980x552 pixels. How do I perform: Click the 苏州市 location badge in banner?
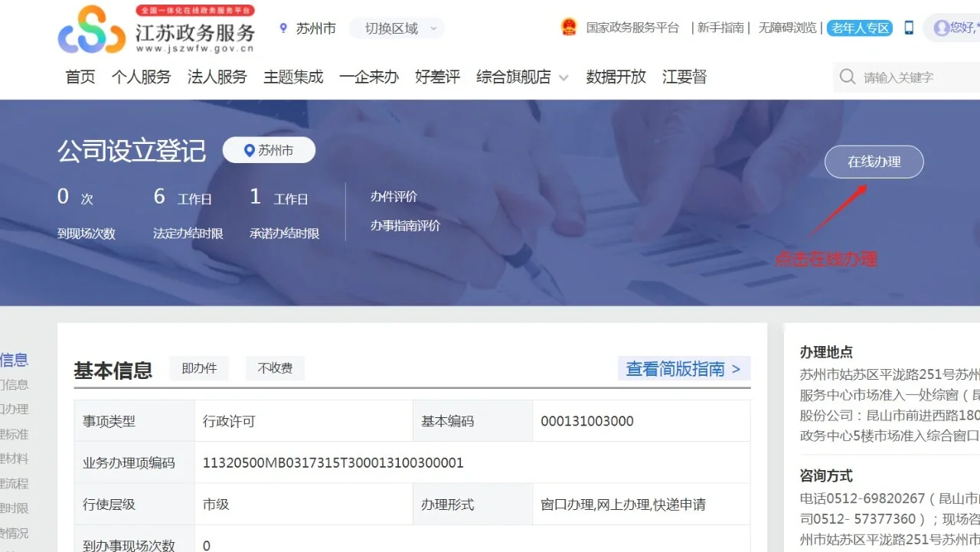click(269, 151)
